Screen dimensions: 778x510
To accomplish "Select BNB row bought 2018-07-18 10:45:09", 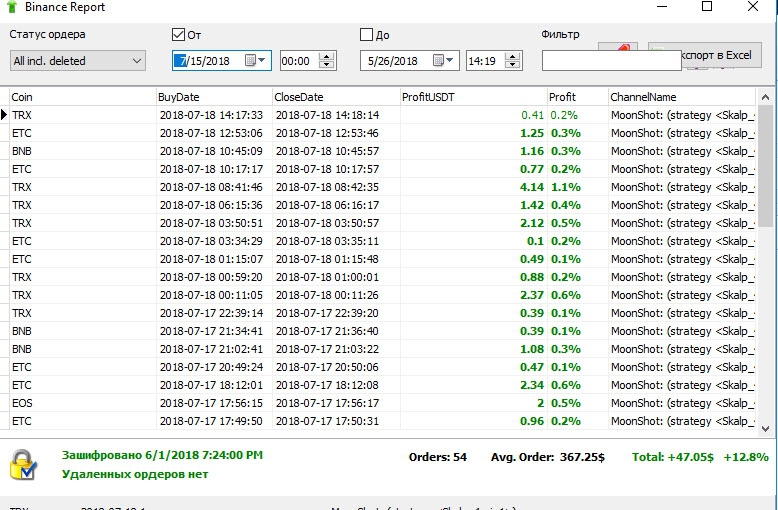I will point(383,151).
